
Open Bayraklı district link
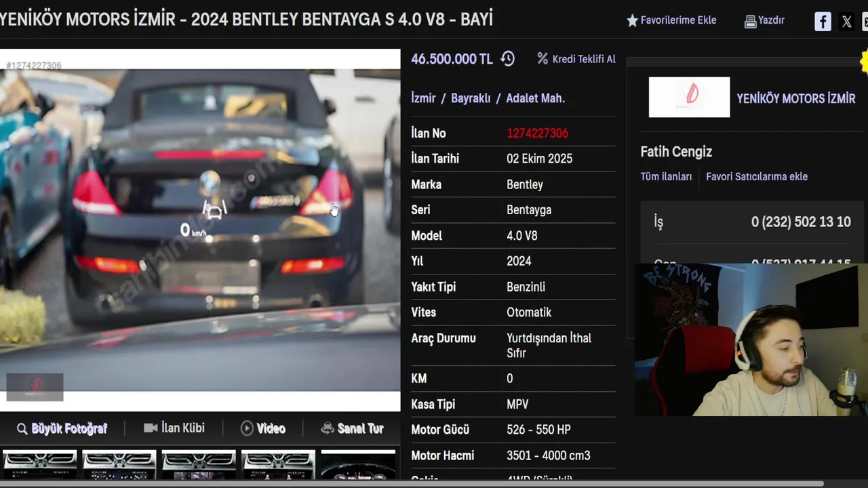tap(471, 98)
